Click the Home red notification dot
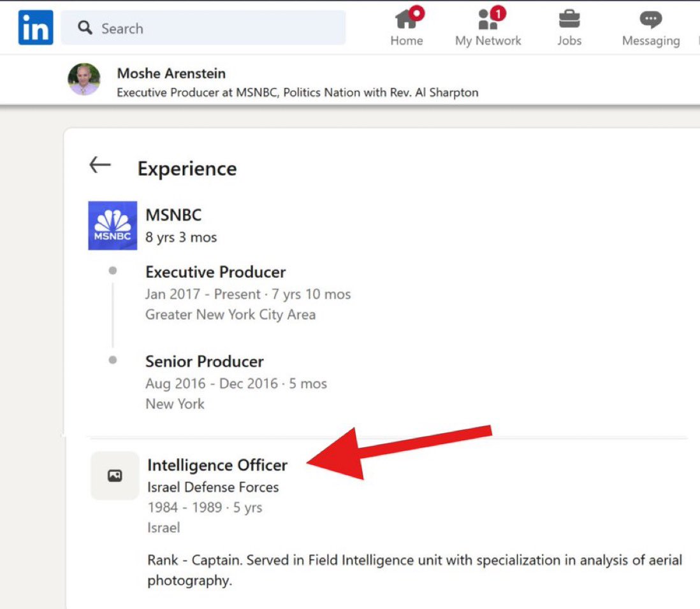Viewport: 700px width, 609px height. [417, 13]
